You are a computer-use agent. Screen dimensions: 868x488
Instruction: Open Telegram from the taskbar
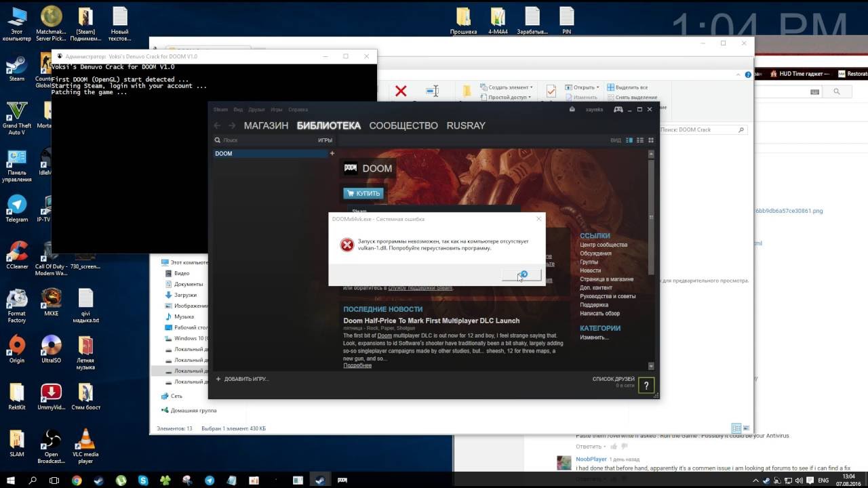point(210,480)
